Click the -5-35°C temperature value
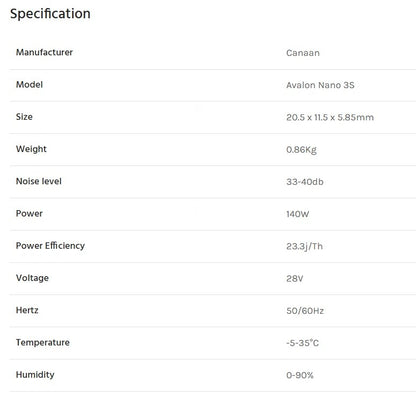The image size is (416, 396). point(302,343)
